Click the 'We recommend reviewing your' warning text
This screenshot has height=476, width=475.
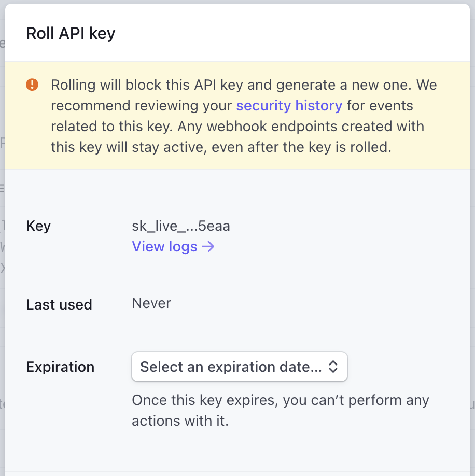point(141,106)
